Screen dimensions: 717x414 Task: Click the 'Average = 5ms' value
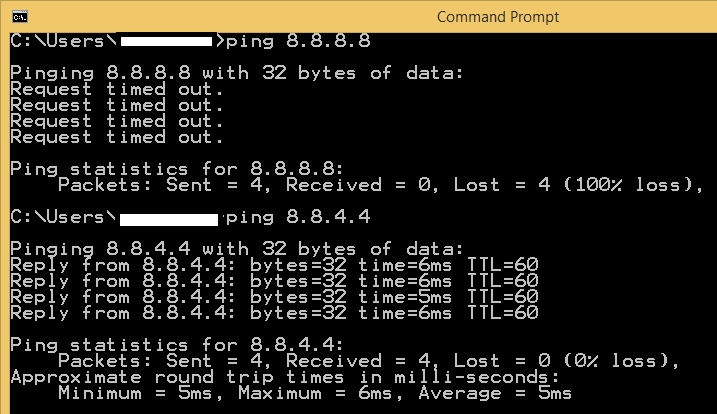(x=495, y=393)
